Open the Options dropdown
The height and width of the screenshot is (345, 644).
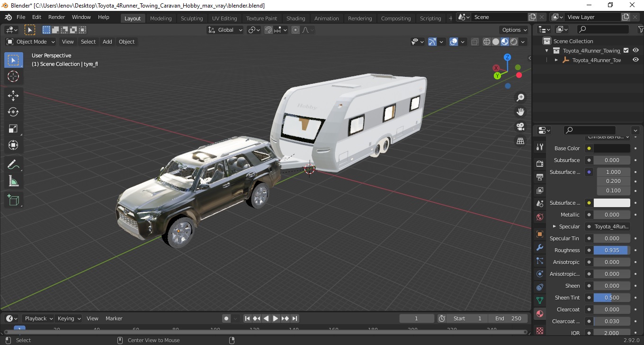(x=514, y=30)
